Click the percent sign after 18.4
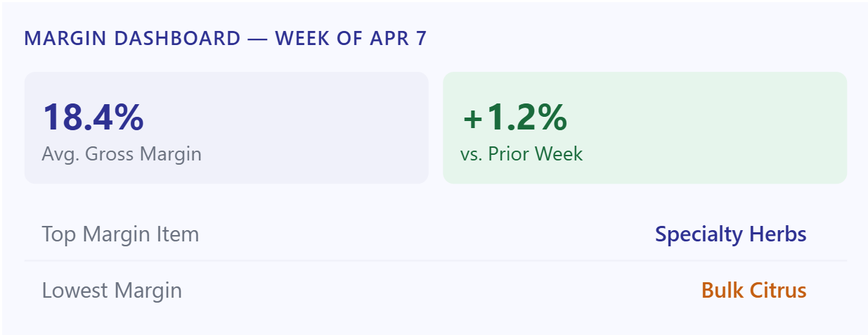868x335 pixels. coord(130,117)
